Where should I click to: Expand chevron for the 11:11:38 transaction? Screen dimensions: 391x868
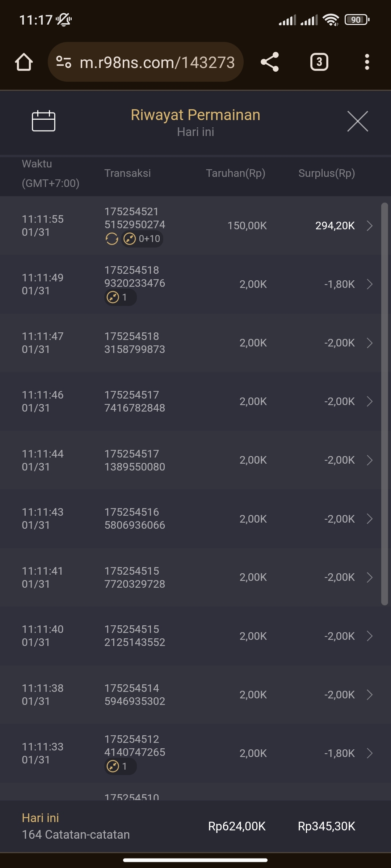(x=369, y=695)
